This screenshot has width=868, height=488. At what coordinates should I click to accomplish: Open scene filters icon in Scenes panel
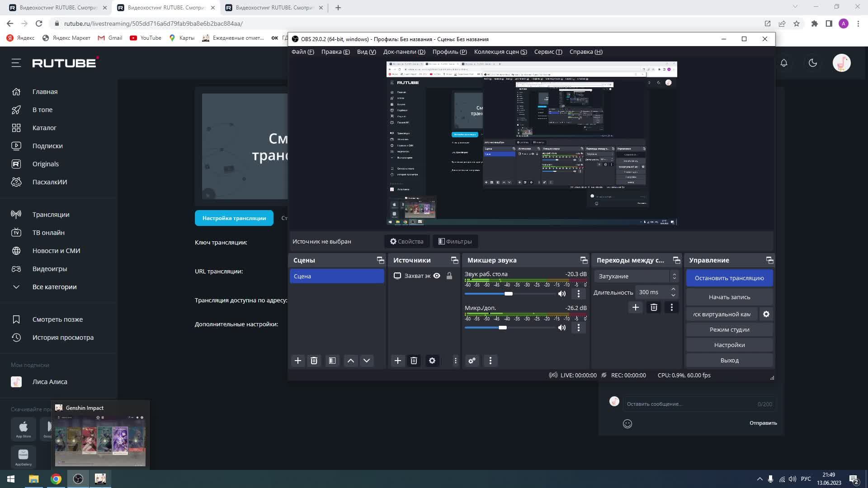[x=332, y=361]
